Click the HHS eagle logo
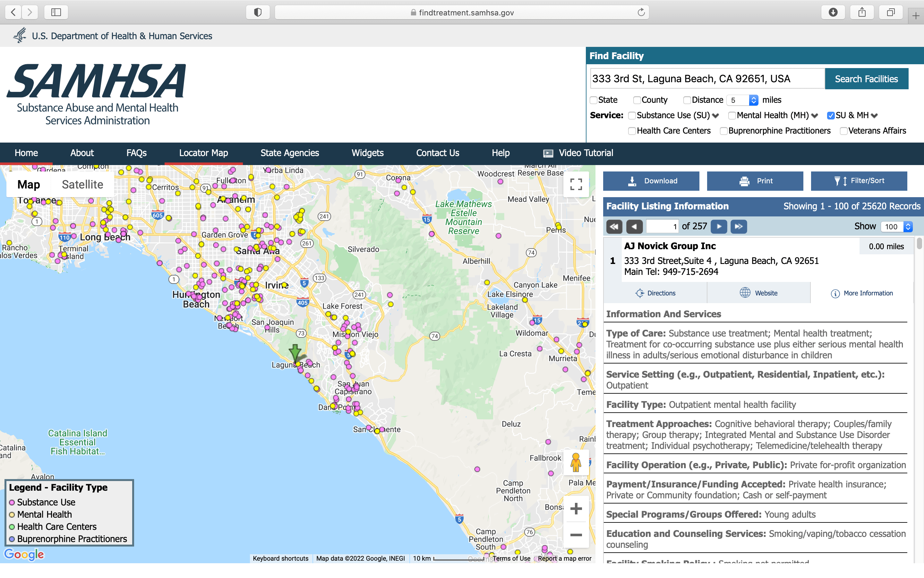This screenshot has height=578, width=924. 20,36
